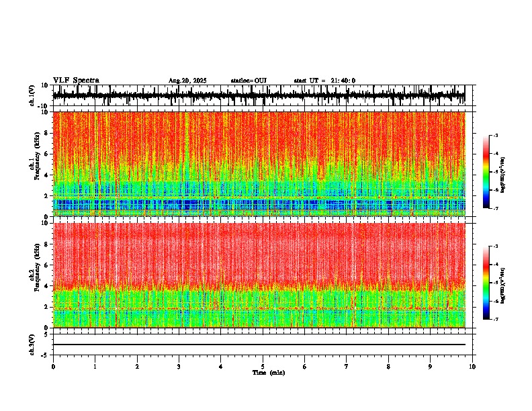Click the "VLF Spectra" title text
The width and height of the screenshot is (532, 411).
click(76, 81)
